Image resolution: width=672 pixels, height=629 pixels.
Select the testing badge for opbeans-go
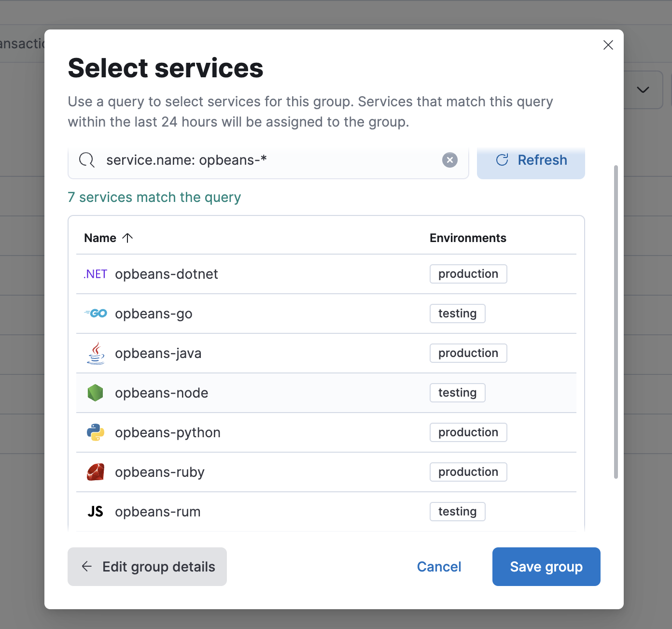pos(457,313)
